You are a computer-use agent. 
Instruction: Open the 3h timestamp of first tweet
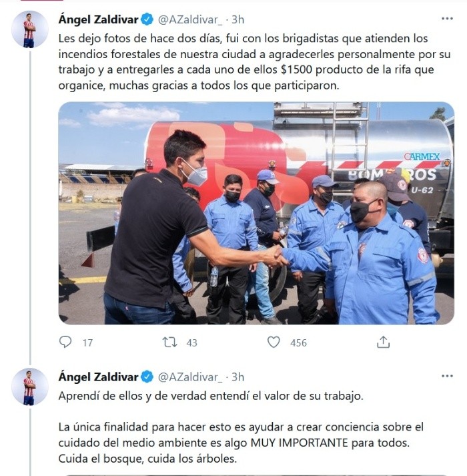[238, 20]
